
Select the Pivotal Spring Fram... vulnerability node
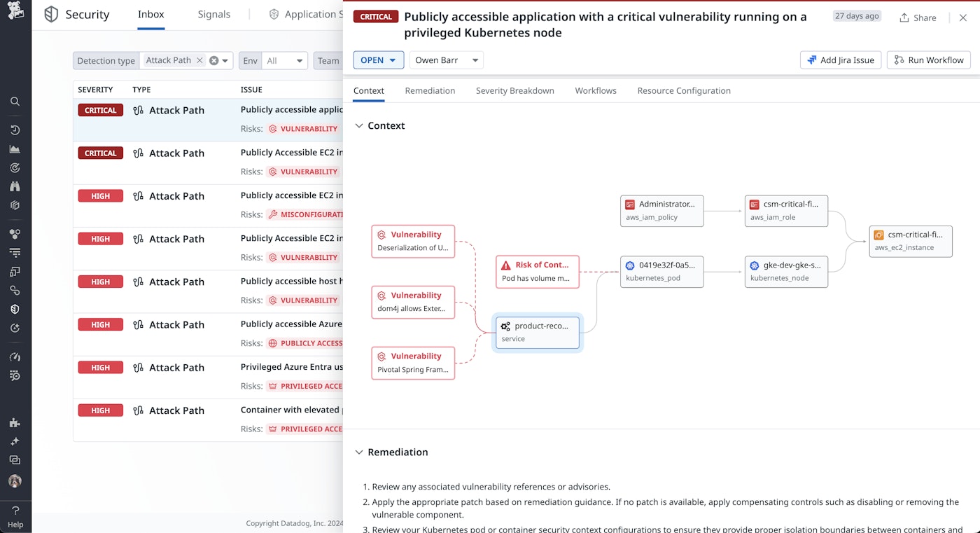413,363
